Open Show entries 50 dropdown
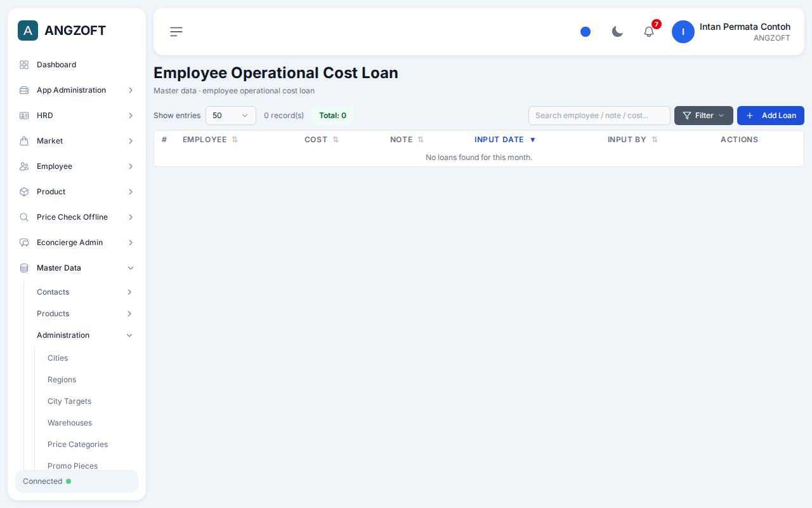The height and width of the screenshot is (508, 812). [231, 116]
